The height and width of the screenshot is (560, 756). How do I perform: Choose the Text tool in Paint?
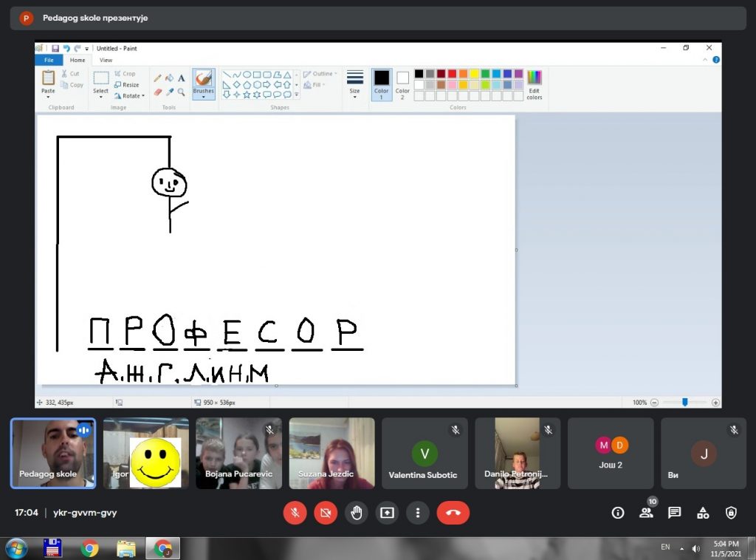click(x=181, y=78)
